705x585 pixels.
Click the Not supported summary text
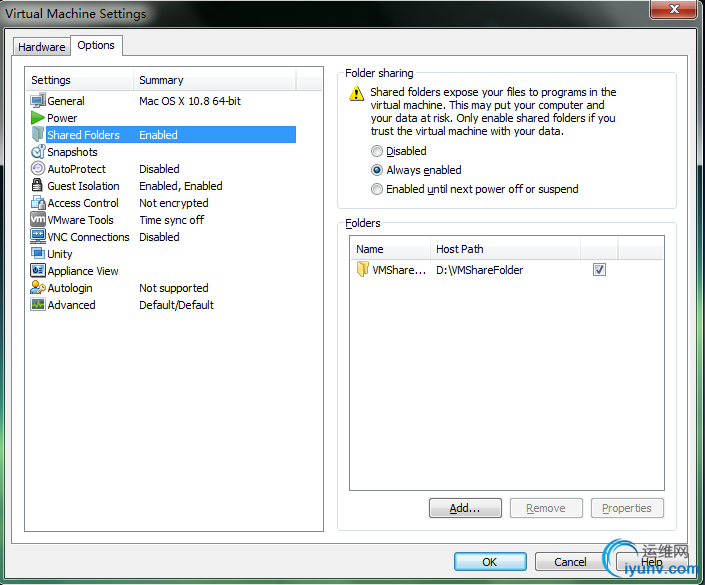174,288
